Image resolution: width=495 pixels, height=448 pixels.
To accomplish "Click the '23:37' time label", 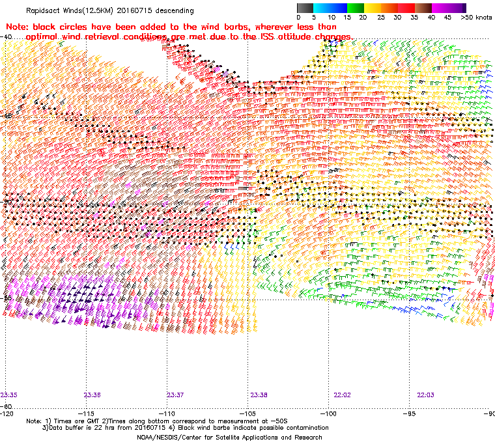I will click(175, 395).
